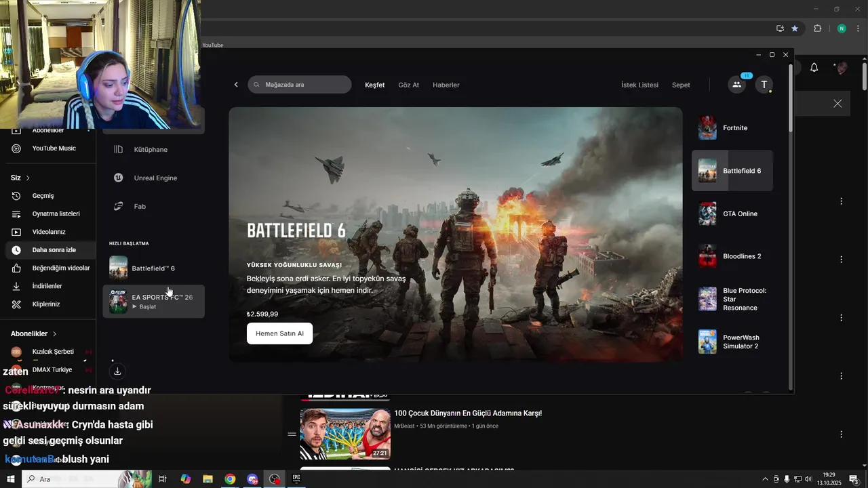Open the Sepet cart
Image resolution: width=868 pixels, height=488 pixels.
[x=681, y=85]
